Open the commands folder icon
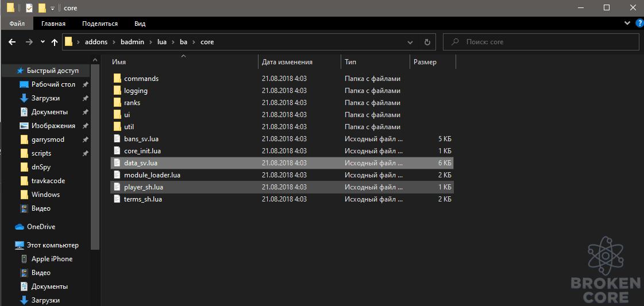Screen dimensions: 644x306 117,78
